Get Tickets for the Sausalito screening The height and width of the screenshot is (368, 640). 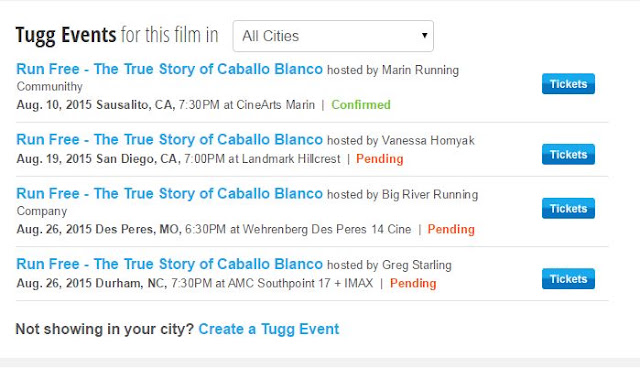tap(568, 84)
